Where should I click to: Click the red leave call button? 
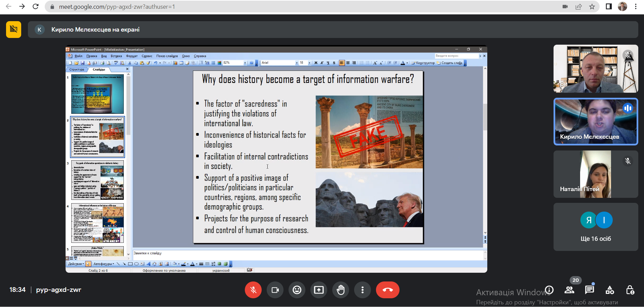[387, 290]
